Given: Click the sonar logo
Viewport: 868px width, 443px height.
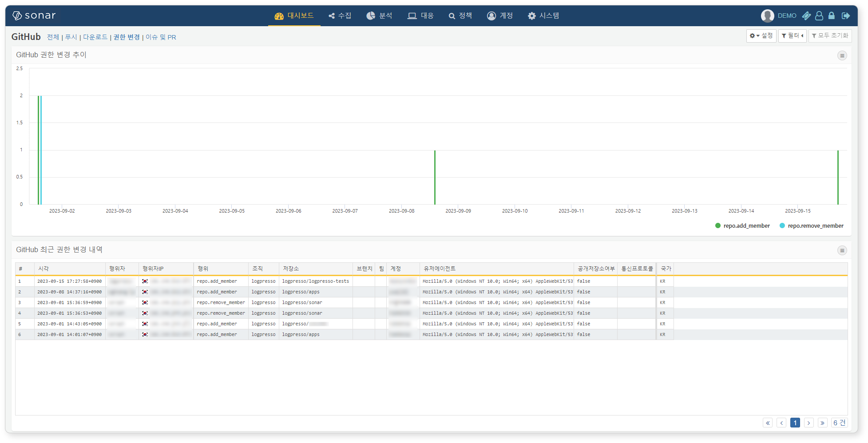Looking at the screenshot, I should click(34, 16).
